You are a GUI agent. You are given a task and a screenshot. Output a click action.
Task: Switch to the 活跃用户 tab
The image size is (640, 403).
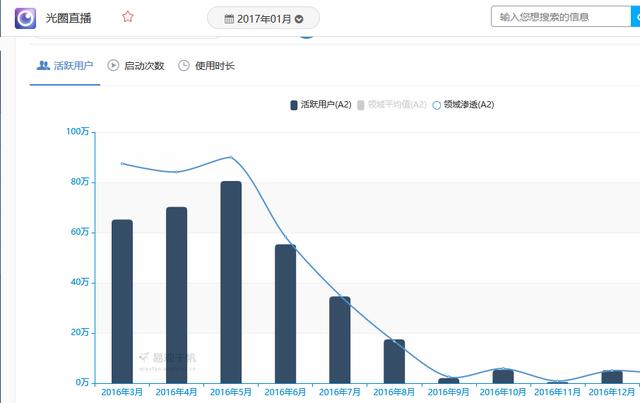65,66
